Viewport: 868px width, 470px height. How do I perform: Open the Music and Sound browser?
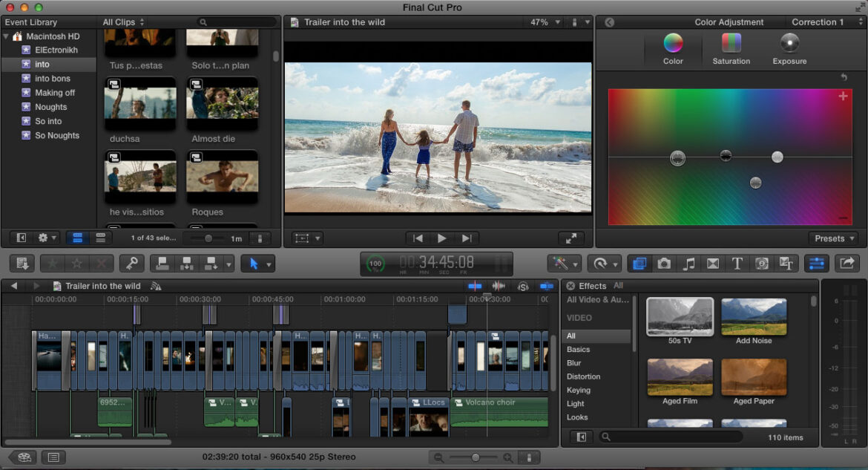[x=688, y=263]
